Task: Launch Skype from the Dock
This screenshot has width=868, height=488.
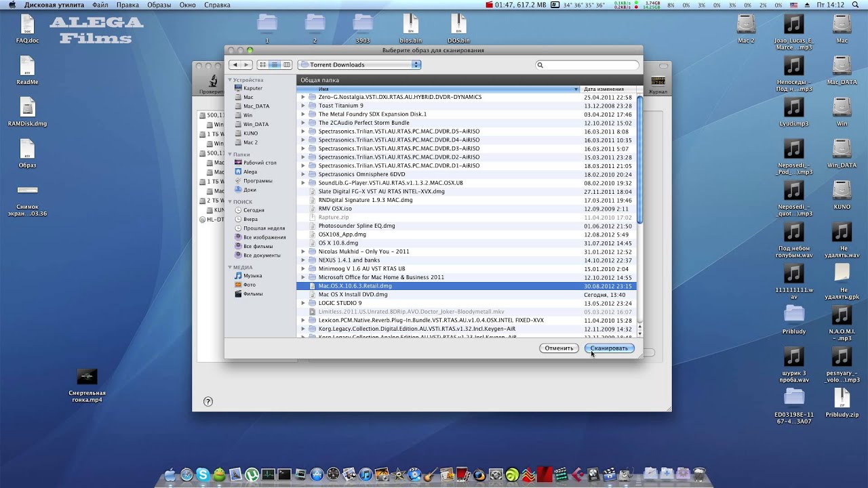Action: [203, 475]
